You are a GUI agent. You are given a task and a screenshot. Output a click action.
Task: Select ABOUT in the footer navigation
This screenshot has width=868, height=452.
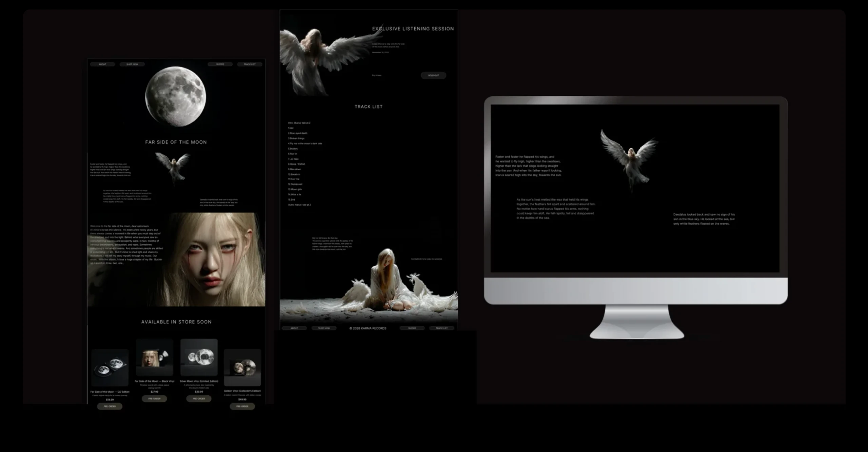294,328
